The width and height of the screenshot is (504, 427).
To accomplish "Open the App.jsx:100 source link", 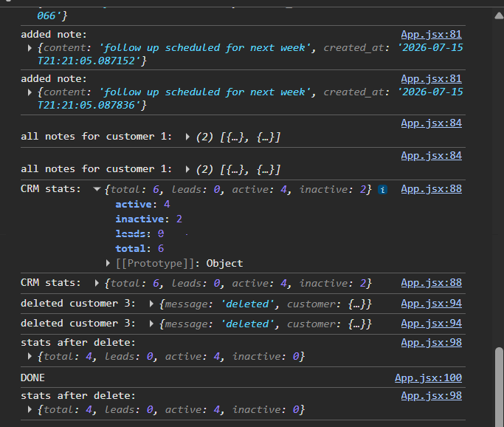I will click(x=428, y=378).
